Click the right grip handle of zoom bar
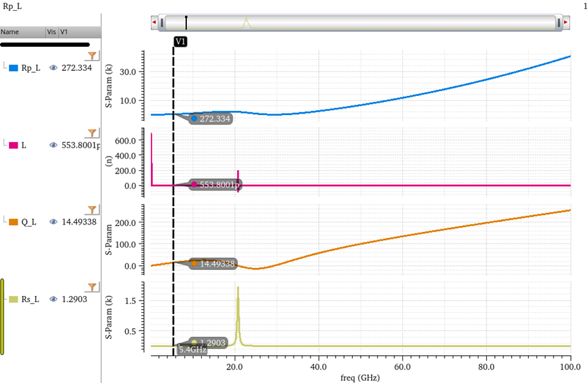Screen dimensions: 588x383 [x=559, y=22]
